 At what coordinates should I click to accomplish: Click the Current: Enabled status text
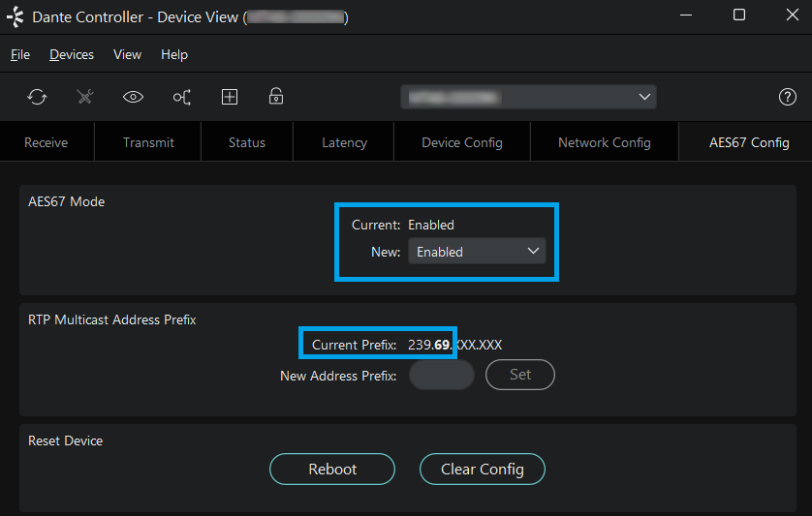click(403, 225)
